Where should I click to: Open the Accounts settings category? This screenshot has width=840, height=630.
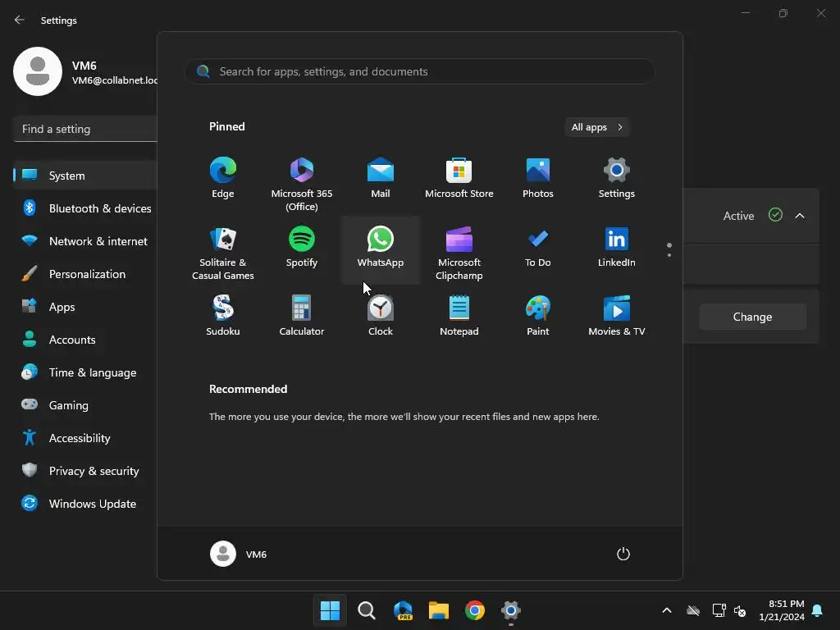click(x=85, y=340)
